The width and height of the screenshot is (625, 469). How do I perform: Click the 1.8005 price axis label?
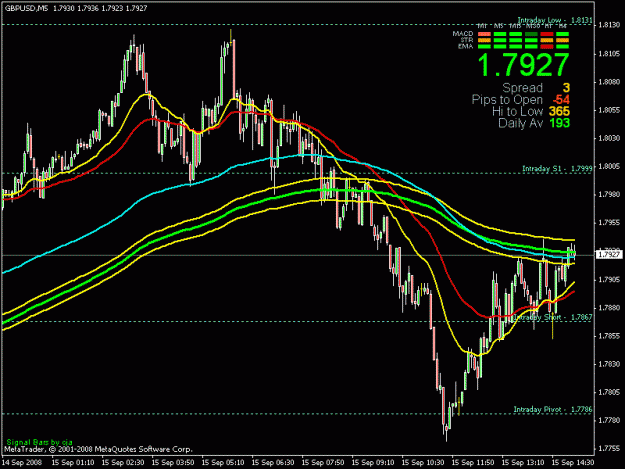(609, 166)
